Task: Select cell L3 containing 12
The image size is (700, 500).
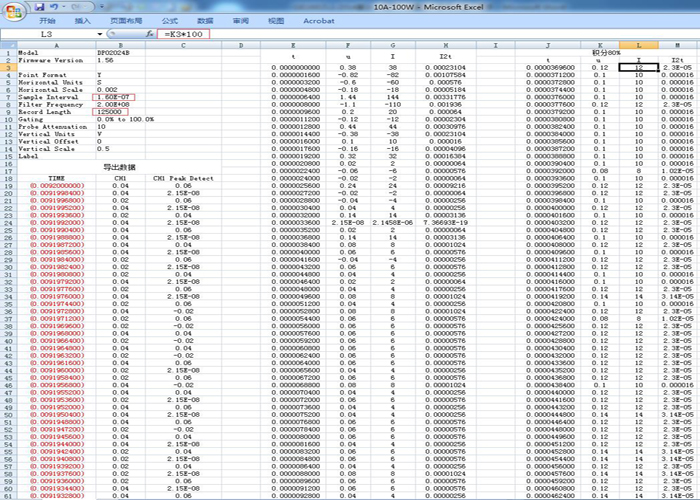Action: click(639, 67)
